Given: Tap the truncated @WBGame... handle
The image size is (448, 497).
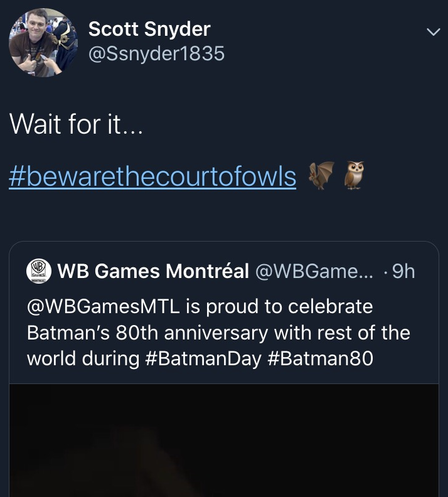Looking at the screenshot, I should (314, 271).
